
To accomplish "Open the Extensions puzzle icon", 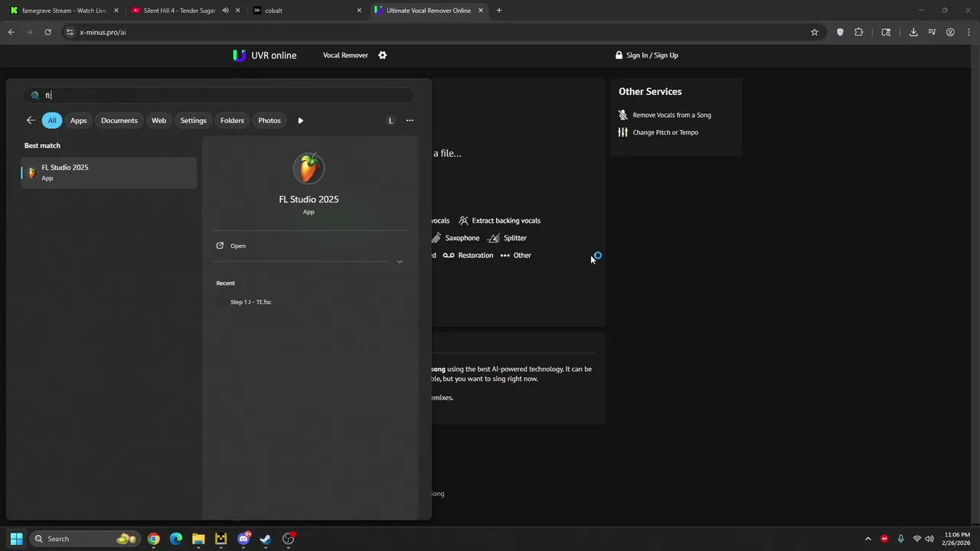I will click(858, 32).
